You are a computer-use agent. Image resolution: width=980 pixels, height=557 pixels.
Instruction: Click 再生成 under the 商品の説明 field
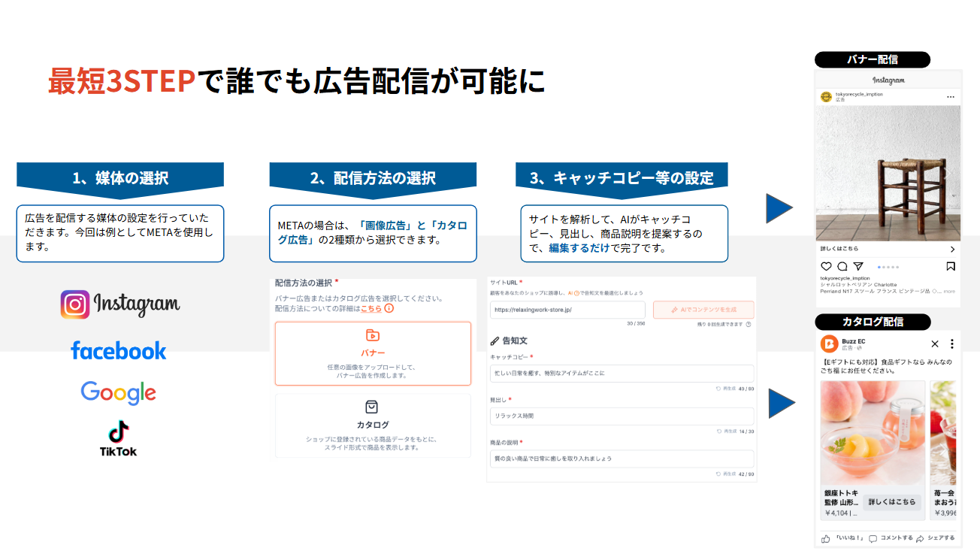(x=725, y=474)
